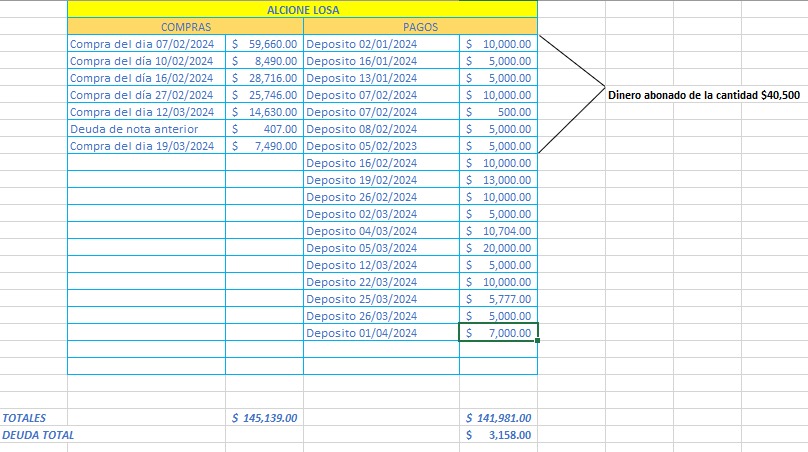This screenshot has width=808, height=452.
Task: Click the note Dinero abonado de la cantidad $40,500
Action: (x=704, y=95)
